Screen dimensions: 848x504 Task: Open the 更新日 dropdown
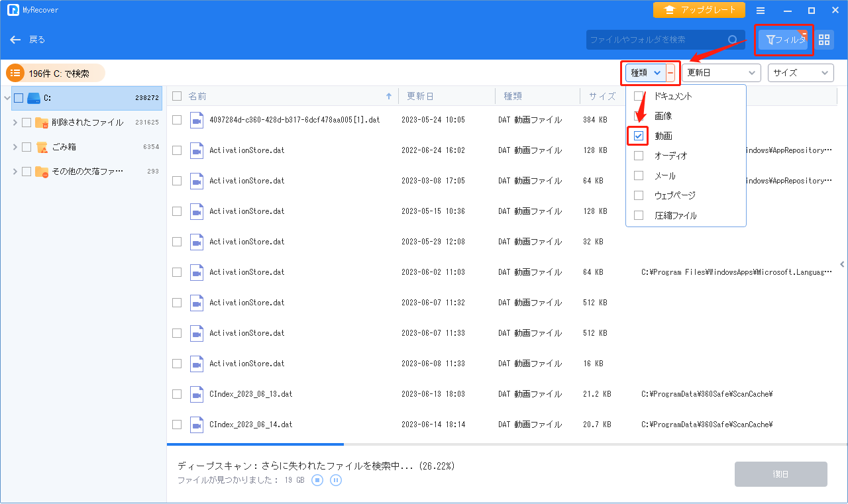(721, 73)
